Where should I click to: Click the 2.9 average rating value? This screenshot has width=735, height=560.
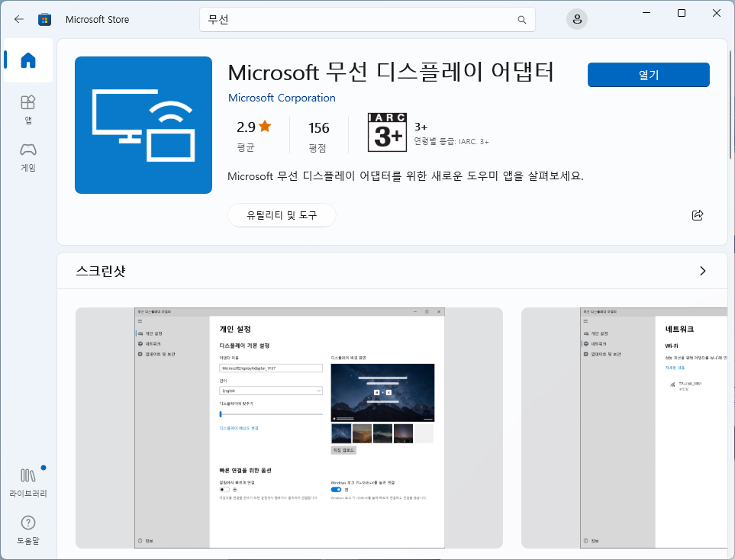[x=246, y=127]
